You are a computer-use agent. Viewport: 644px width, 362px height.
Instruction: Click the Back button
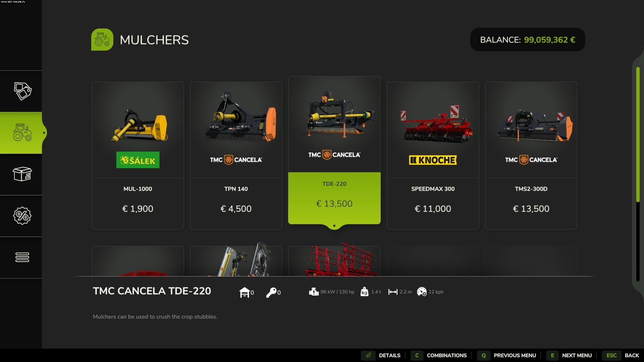point(621,355)
